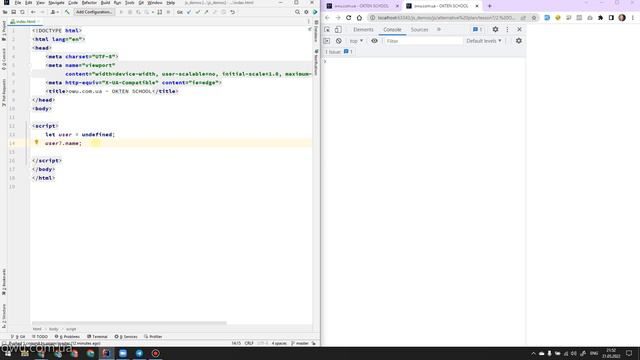
Task: Open the Tools menu
Action: [129, 3]
